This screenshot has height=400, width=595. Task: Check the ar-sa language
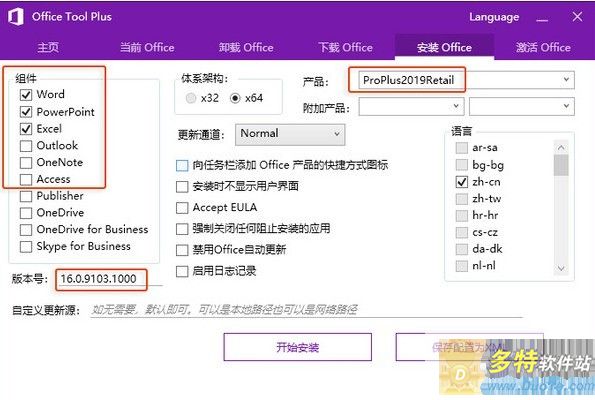[x=461, y=148]
